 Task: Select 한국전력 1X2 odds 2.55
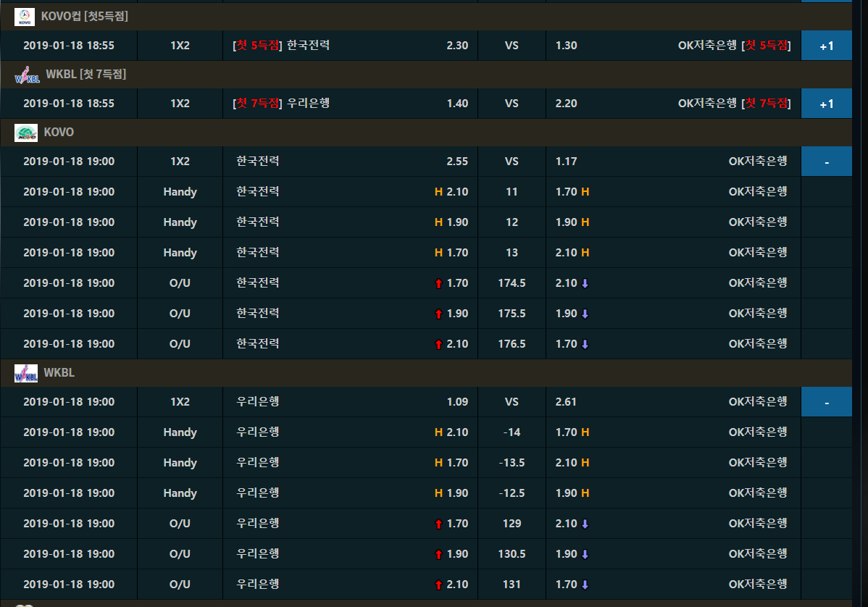351,162
